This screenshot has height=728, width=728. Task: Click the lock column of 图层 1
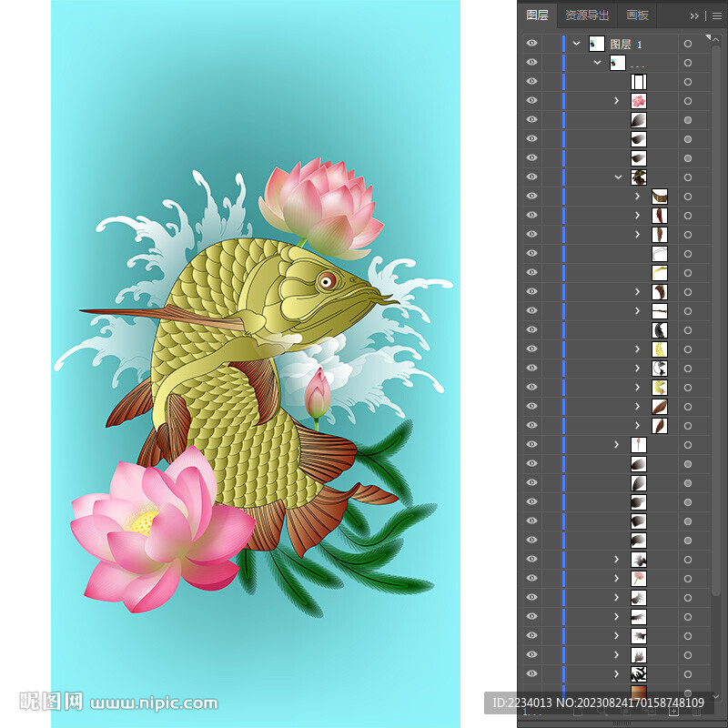pos(551,44)
